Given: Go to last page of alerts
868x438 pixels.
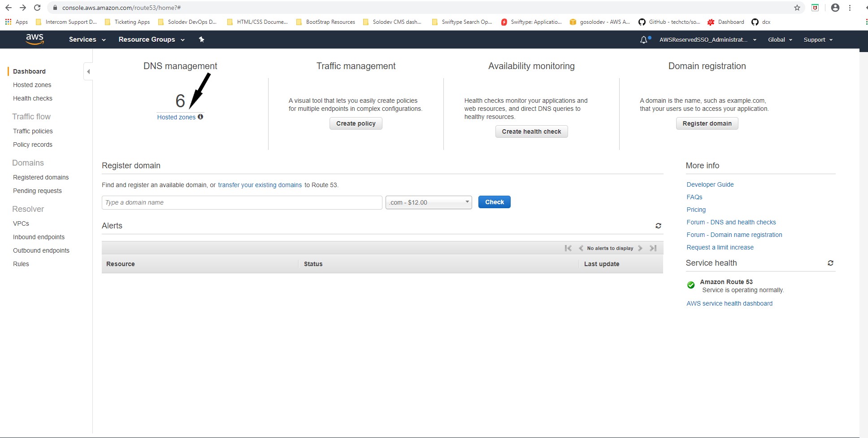Looking at the screenshot, I should coord(653,248).
